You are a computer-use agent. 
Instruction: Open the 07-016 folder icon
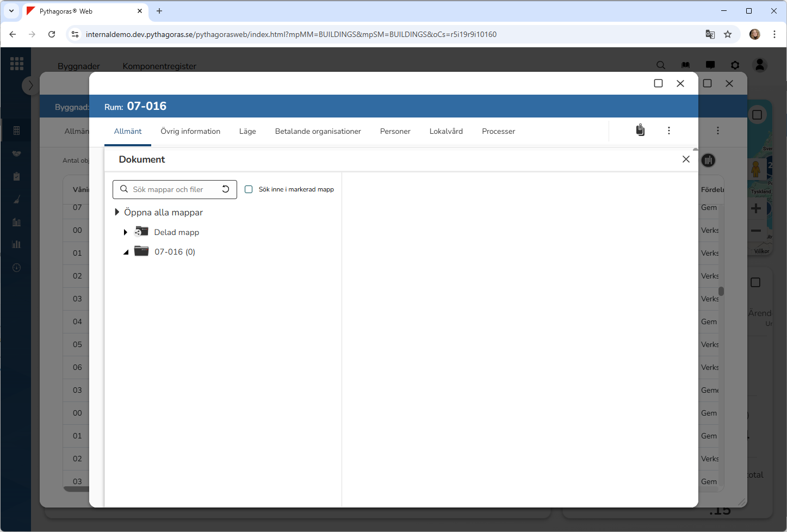tap(141, 251)
